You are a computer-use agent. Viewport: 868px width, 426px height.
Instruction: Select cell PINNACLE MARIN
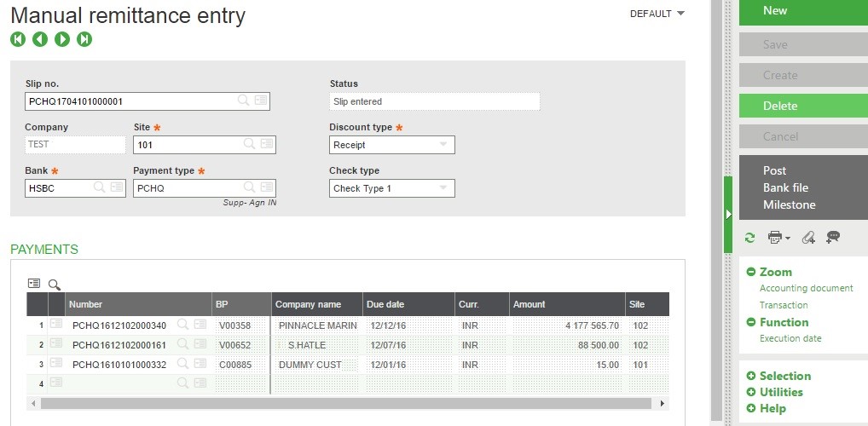[x=318, y=325]
